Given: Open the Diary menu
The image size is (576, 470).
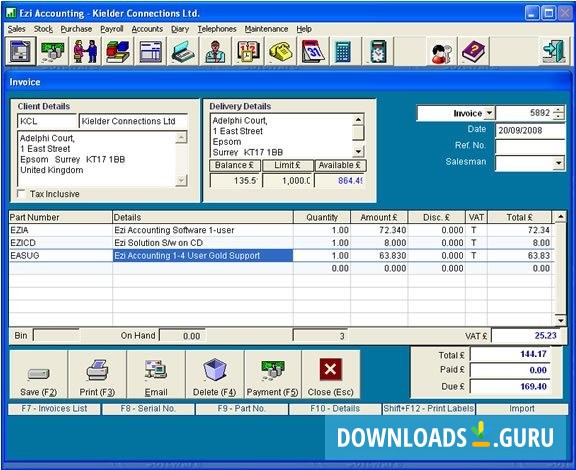Looking at the screenshot, I should pyautogui.click(x=180, y=29).
